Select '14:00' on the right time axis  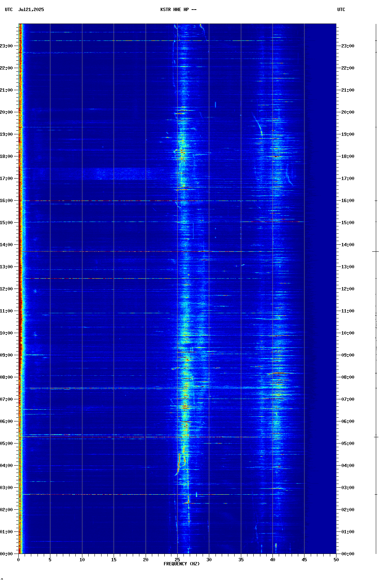(x=348, y=245)
